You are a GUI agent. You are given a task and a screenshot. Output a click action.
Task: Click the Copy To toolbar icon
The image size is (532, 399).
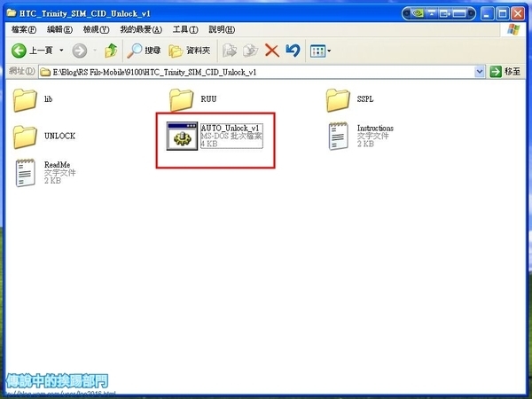[251, 51]
